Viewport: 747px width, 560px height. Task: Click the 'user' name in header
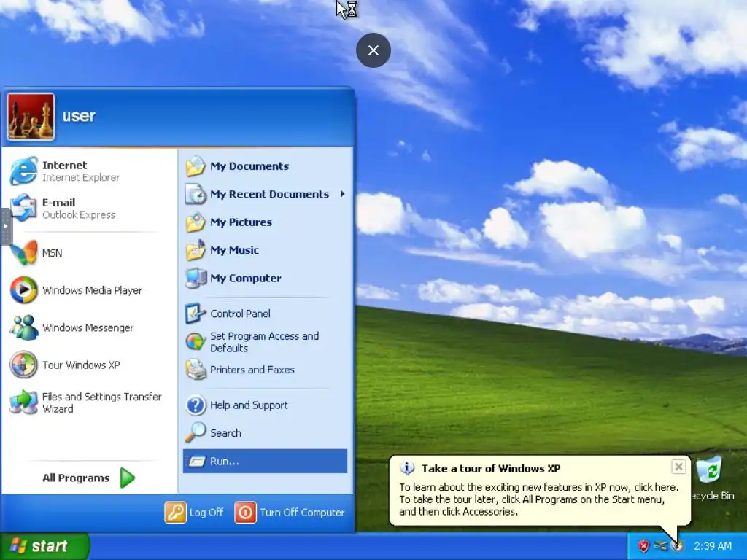click(79, 116)
